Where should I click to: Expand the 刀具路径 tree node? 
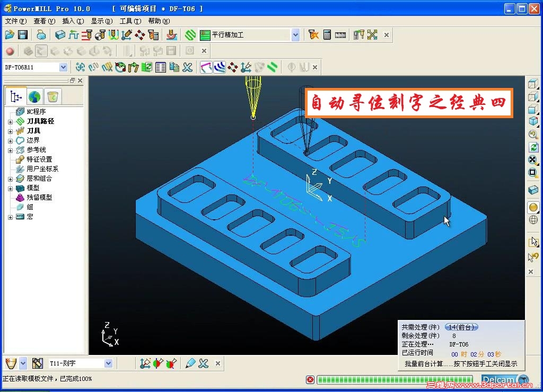(11, 122)
